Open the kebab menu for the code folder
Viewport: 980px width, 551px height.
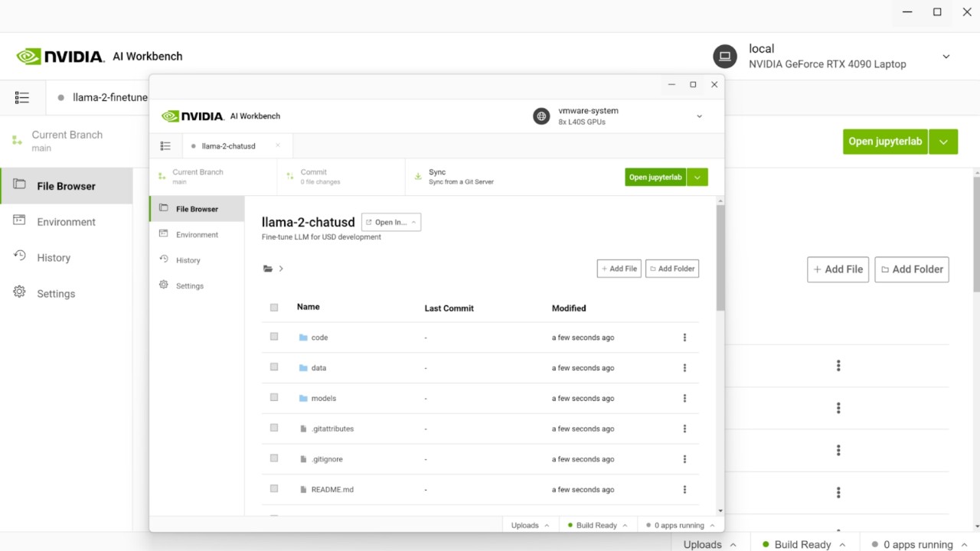[684, 337]
